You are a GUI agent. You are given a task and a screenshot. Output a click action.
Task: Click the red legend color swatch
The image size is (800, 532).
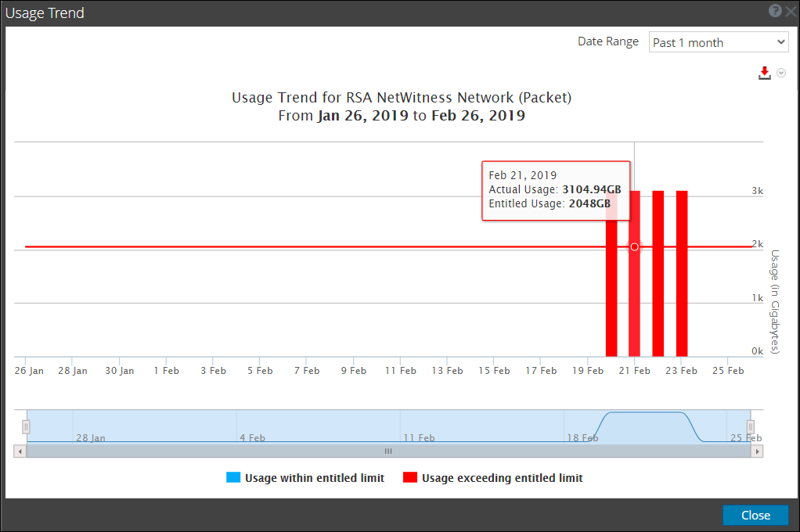(409, 478)
